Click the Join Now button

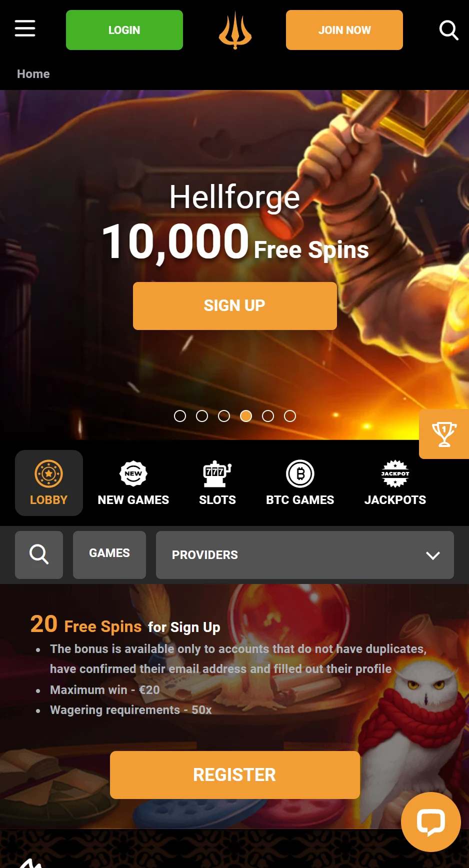coord(344,30)
